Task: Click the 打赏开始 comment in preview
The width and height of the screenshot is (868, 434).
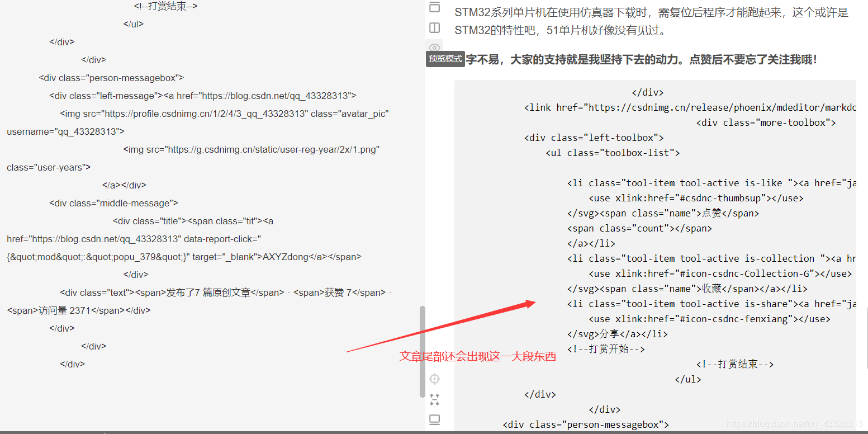Action: (606, 349)
